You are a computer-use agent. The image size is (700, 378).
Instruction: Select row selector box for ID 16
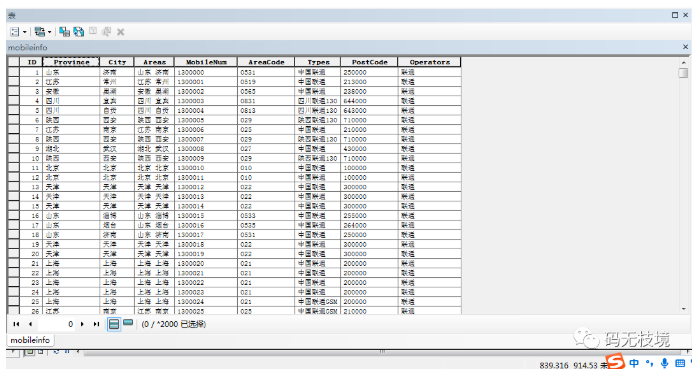14,216
